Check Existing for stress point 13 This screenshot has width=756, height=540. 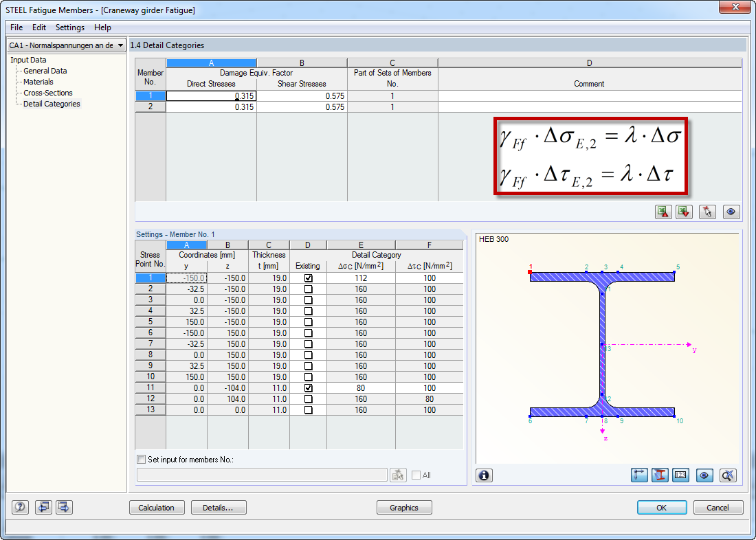click(x=308, y=410)
